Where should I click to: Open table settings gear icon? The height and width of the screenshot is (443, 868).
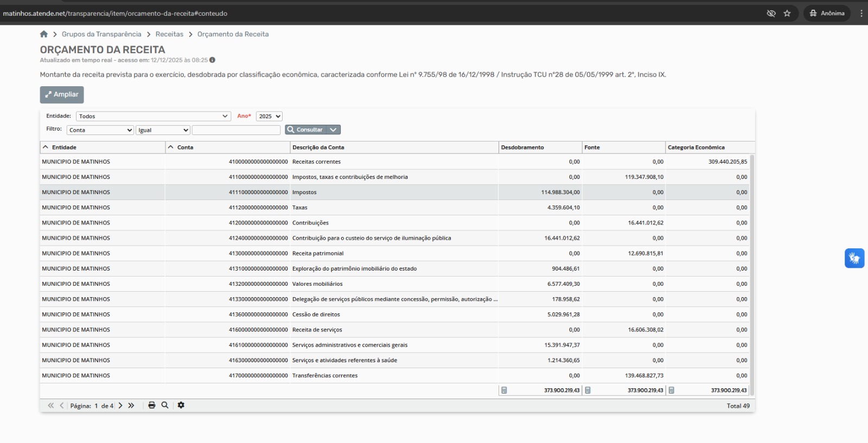pos(181,405)
